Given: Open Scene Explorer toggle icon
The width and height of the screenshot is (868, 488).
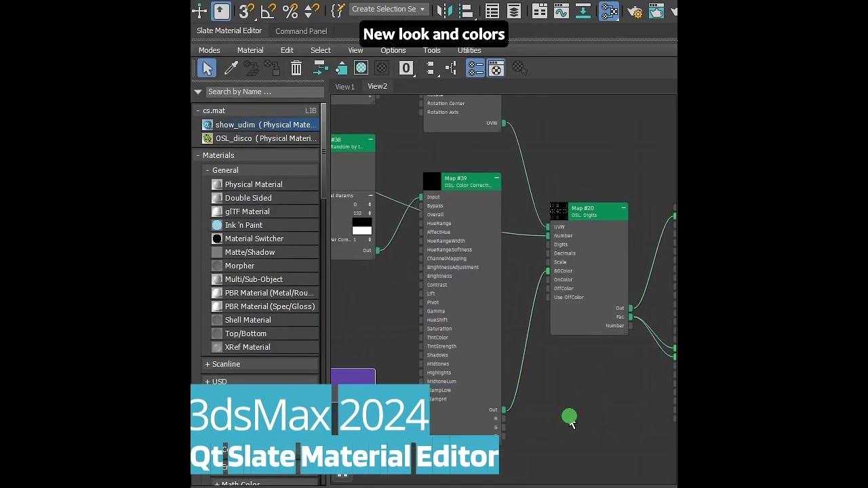Looking at the screenshot, I should 492,10.
